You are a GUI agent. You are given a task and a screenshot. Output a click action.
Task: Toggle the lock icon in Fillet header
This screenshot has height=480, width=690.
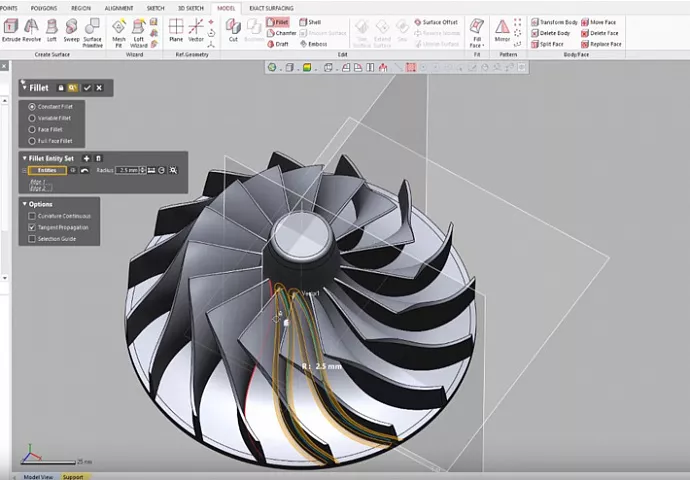pos(61,88)
